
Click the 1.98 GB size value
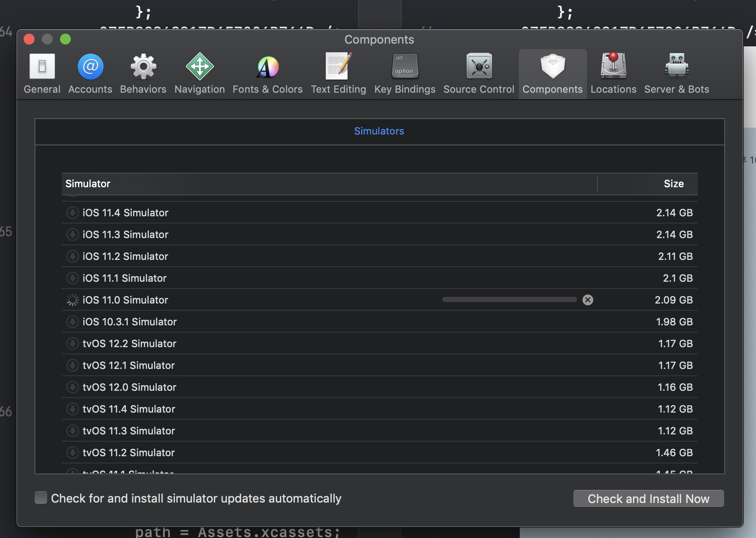point(674,322)
